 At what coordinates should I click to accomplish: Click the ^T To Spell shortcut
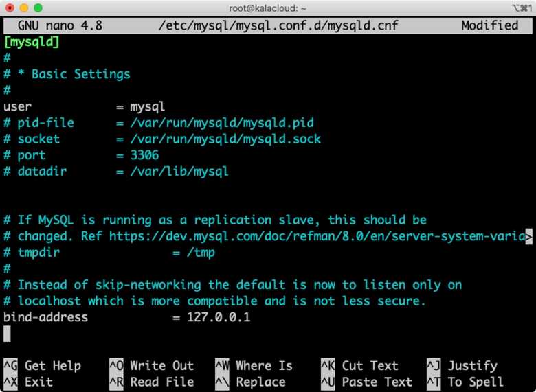(465, 382)
